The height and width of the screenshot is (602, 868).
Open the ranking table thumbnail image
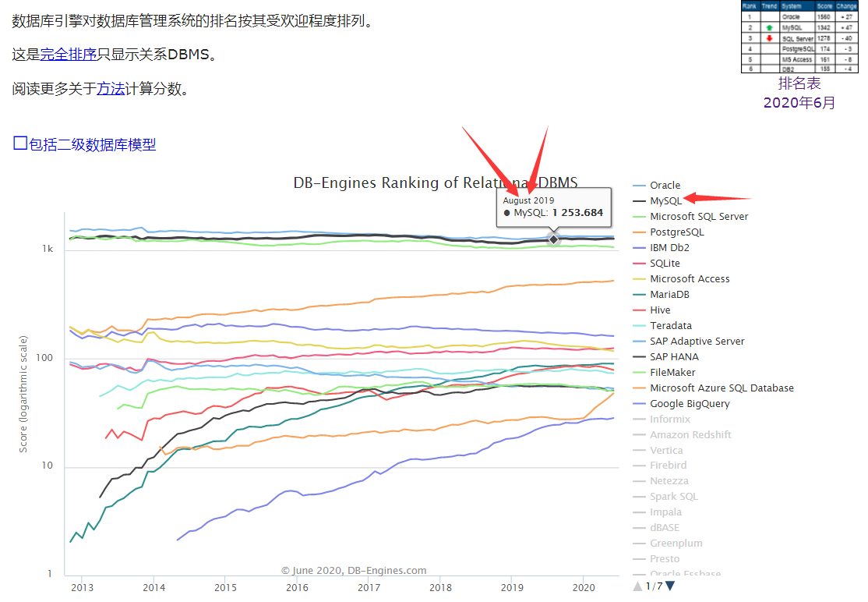[x=799, y=37]
